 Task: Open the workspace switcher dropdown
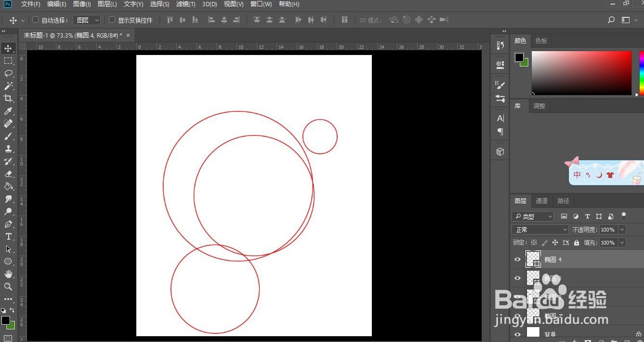click(x=629, y=20)
